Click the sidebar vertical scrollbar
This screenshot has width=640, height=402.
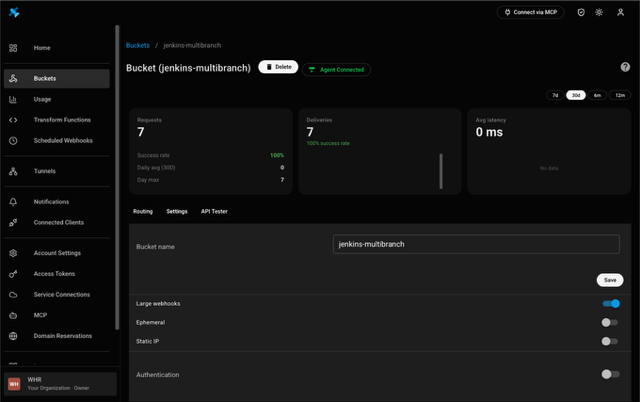(x=117, y=177)
